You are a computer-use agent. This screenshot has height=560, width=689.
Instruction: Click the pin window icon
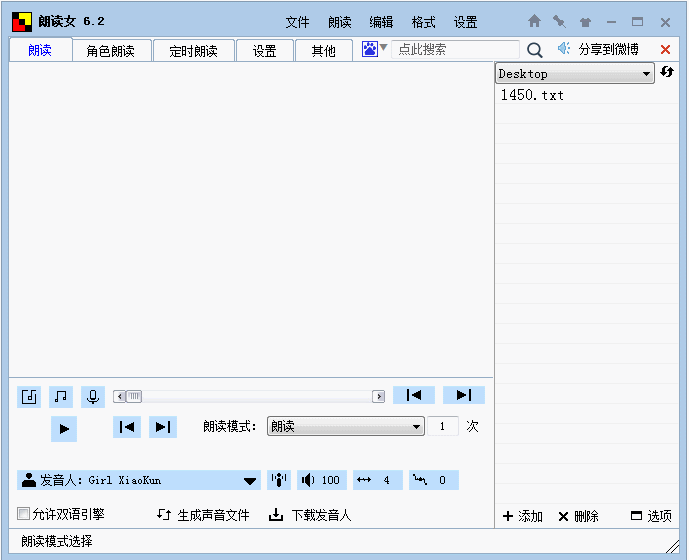coord(559,21)
